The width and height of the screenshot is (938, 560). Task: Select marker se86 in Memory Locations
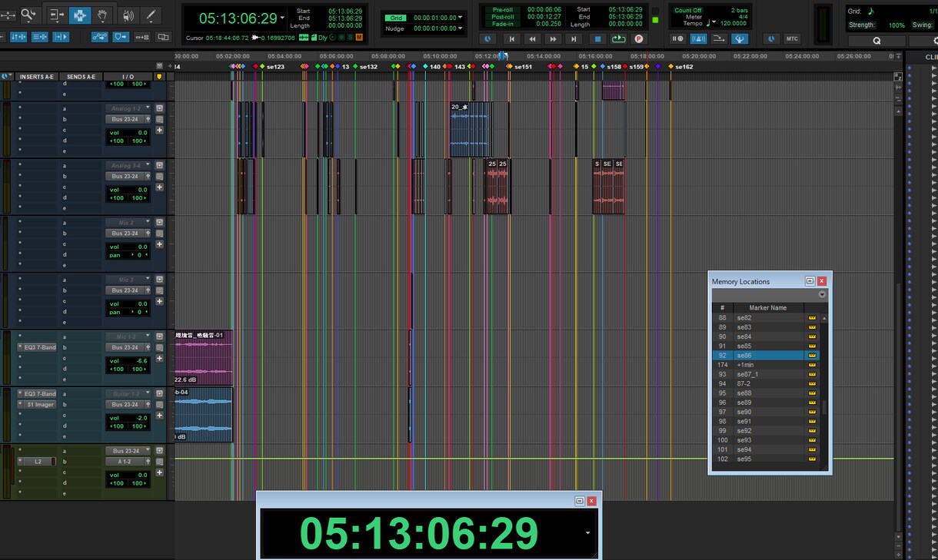pyautogui.click(x=766, y=356)
